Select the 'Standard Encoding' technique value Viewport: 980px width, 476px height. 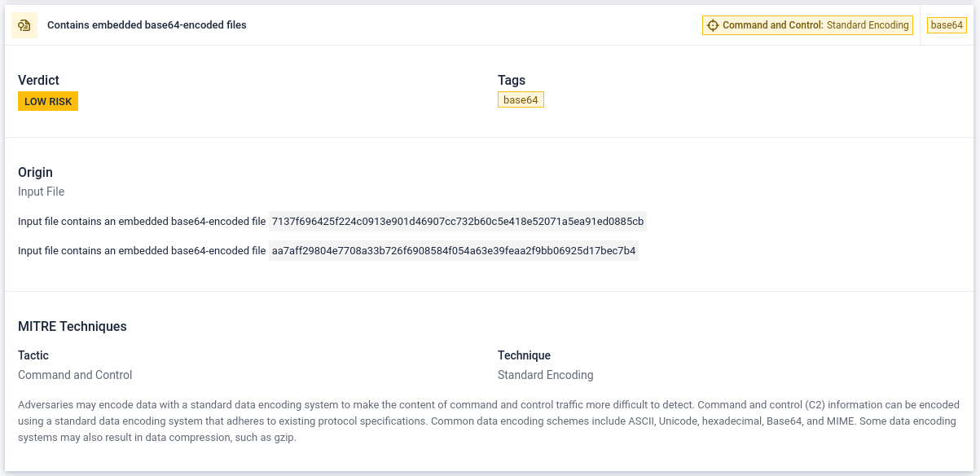click(x=545, y=375)
